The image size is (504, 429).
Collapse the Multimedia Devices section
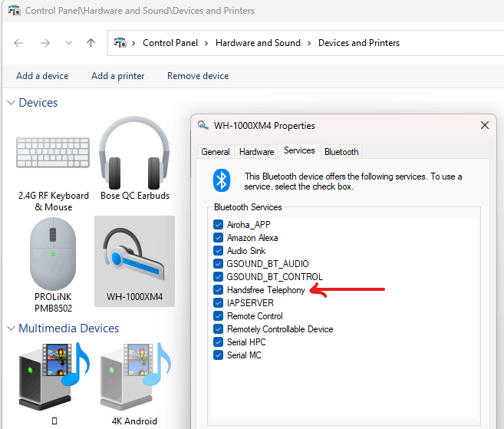click(x=12, y=328)
